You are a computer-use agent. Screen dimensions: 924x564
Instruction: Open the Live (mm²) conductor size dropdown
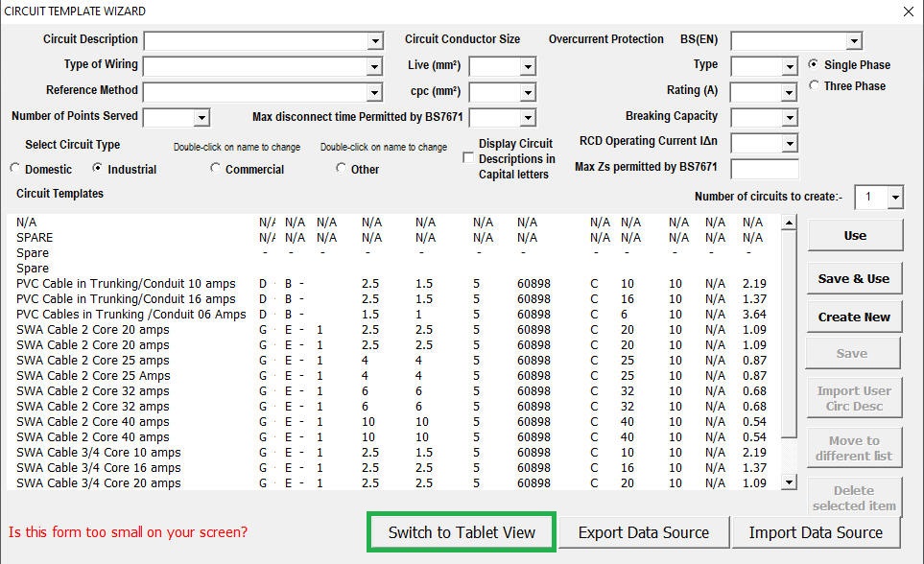527,67
